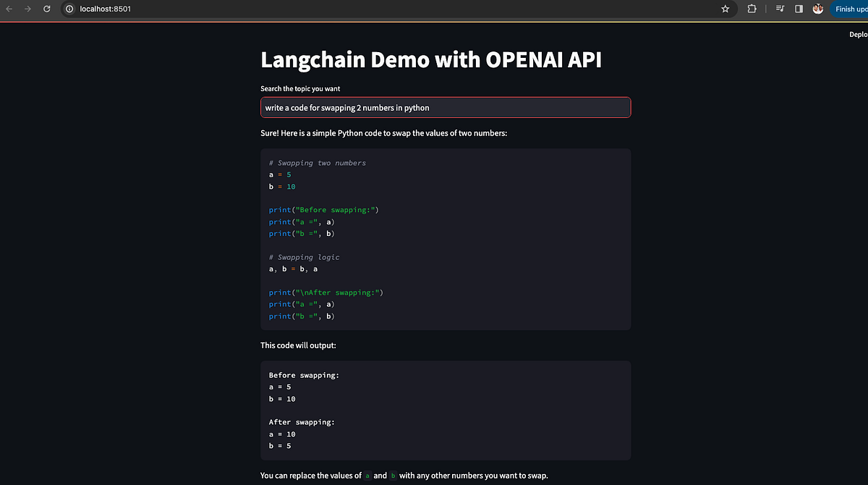Select the inline code snippet 'b'
Viewport: 868px width, 485px height.
[x=393, y=476]
